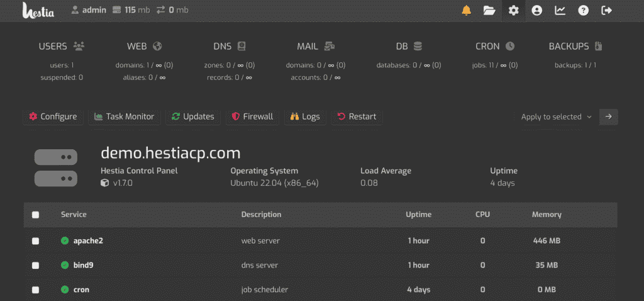This screenshot has width=644, height=301.
Task: Click the server settings gear icon
Action: click(514, 10)
